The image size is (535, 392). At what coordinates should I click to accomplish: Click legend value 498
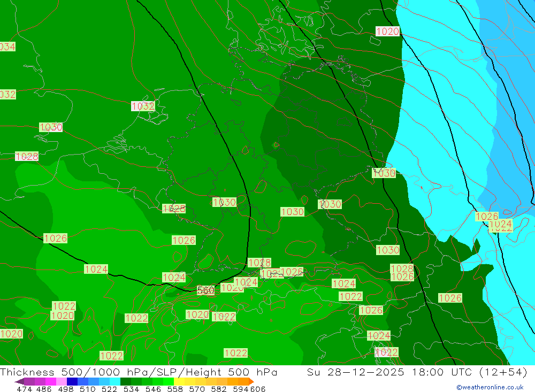[x=65, y=389]
